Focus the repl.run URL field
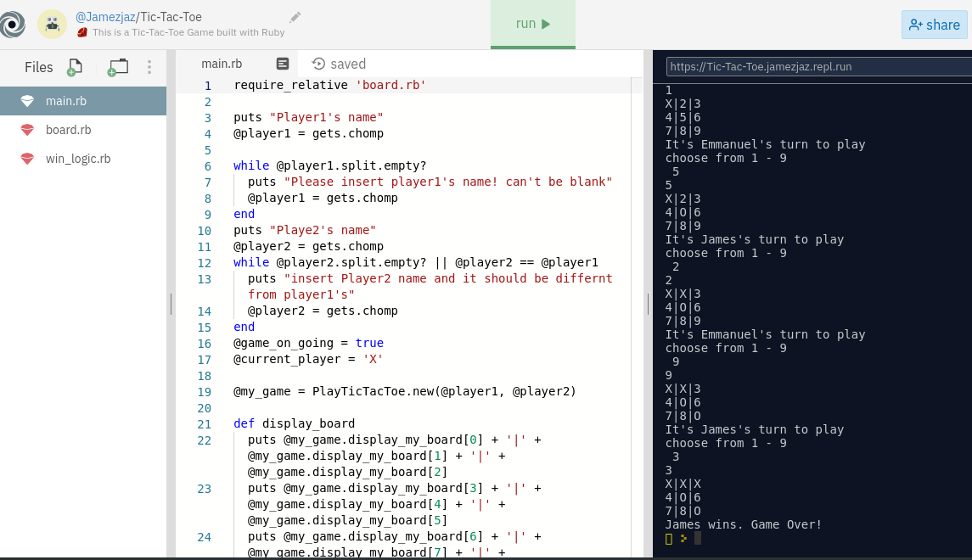The width and height of the screenshot is (972, 560). coord(819,66)
